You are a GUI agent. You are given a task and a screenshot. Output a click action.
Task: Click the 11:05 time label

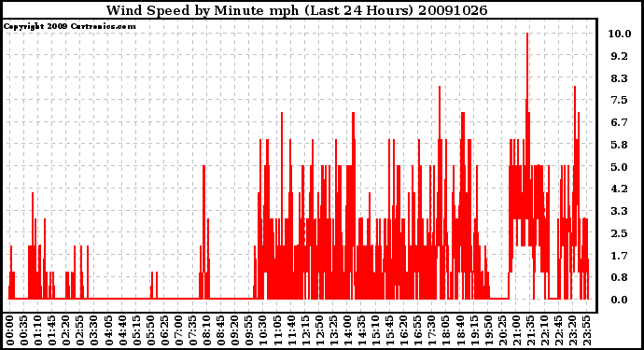pos(277,330)
